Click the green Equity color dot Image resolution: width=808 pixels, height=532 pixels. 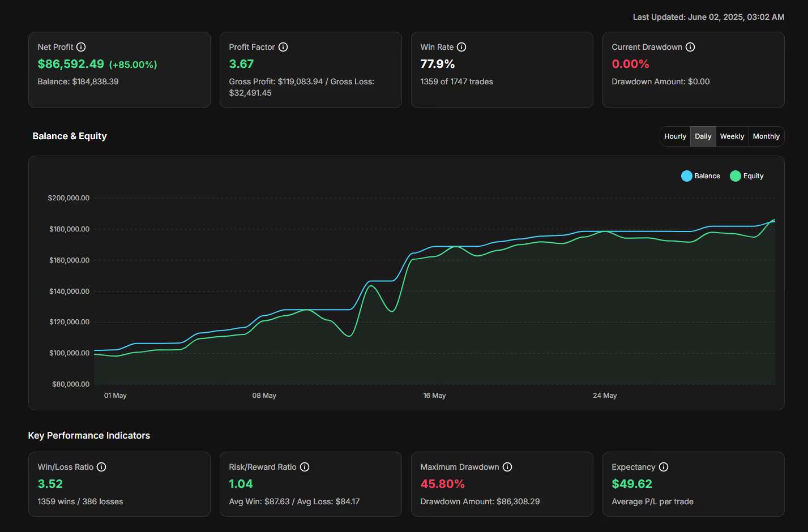point(736,176)
